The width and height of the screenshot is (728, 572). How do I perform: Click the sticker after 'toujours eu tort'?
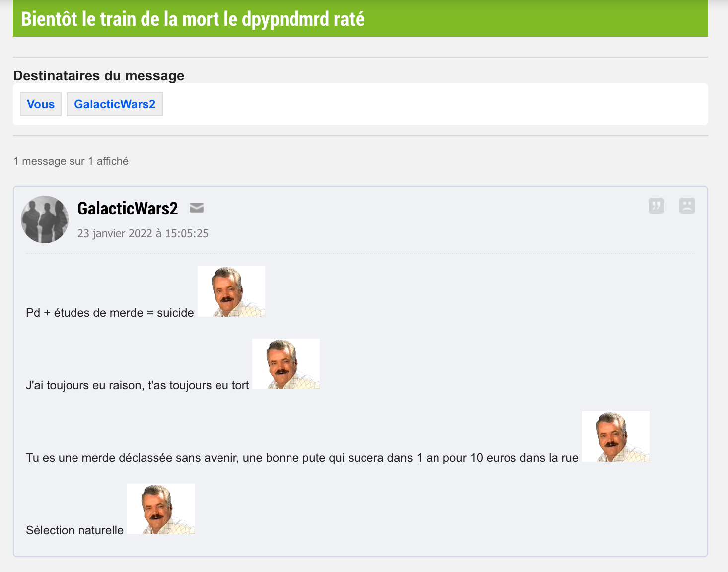tap(286, 364)
